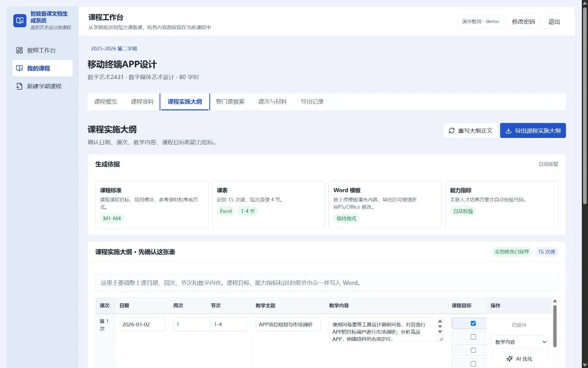Click the 新建学期课程 file icon
588x368 pixels.
19,86
